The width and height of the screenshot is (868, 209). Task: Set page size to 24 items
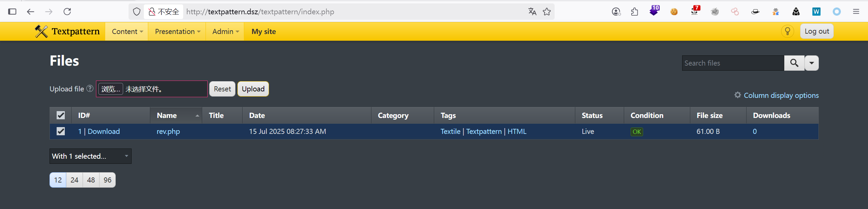pos(74,180)
